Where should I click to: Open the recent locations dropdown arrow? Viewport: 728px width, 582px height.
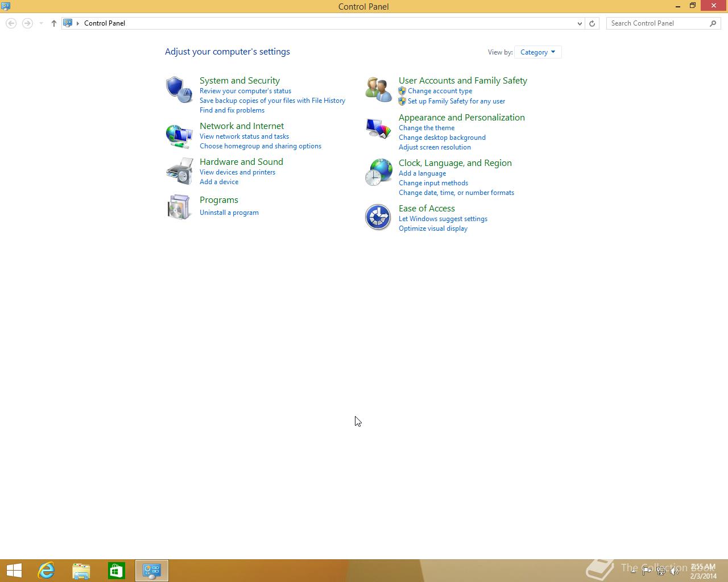click(x=41, y=23)
